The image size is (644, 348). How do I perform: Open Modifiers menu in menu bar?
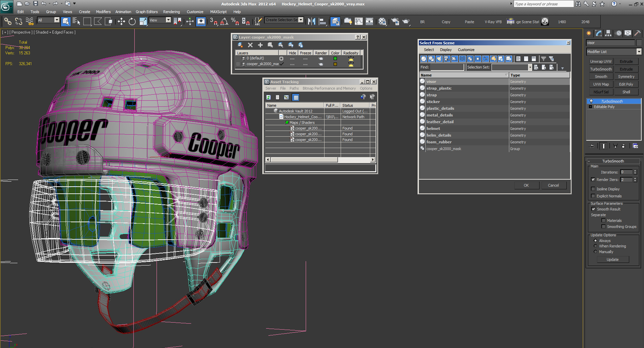coord(103,12)
